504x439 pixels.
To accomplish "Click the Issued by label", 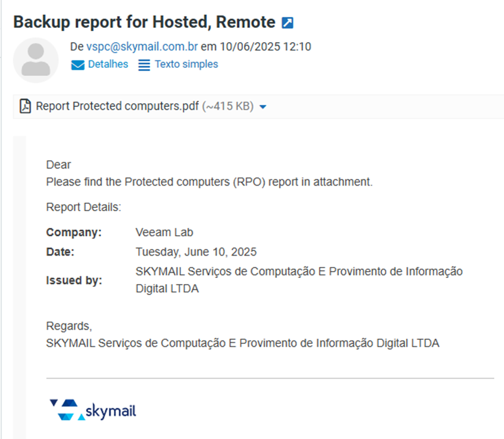I will pyautogui.click(x=74, y=280).
